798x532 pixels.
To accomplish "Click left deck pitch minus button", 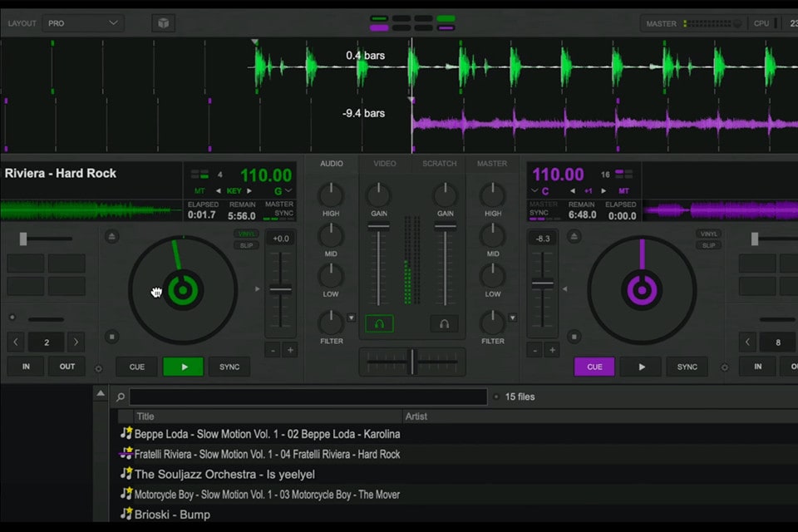I will 273,350.
